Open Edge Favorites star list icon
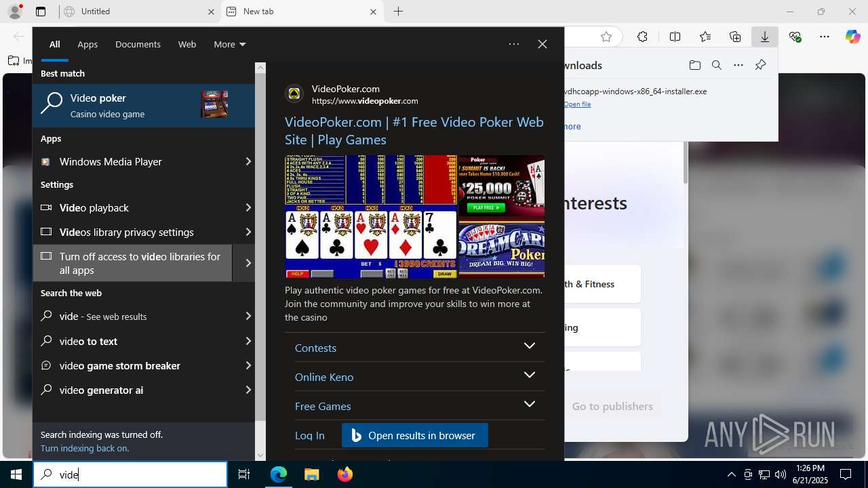The width and height of the screenshot is (868, 488). 705,37
